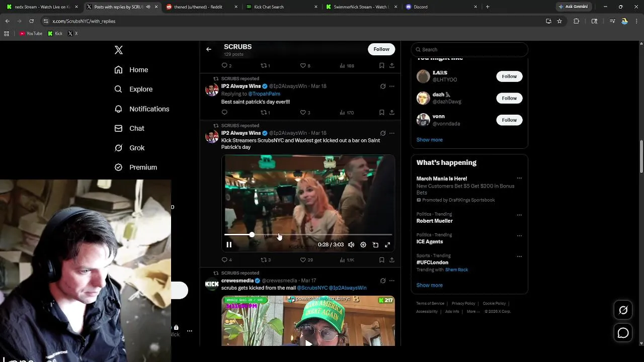Open Grok in X sidebar
This screenshot has width=644, height=362.
(129, 148)
